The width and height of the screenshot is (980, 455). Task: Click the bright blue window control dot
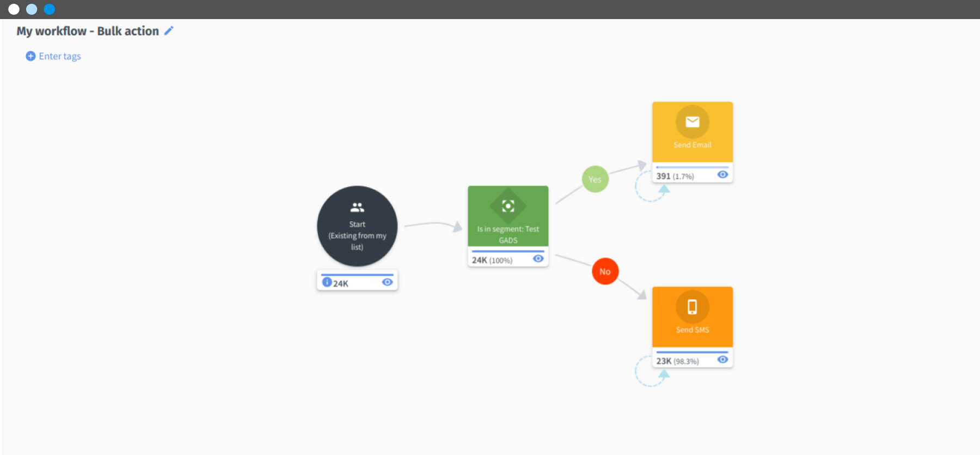click(50, 9)
